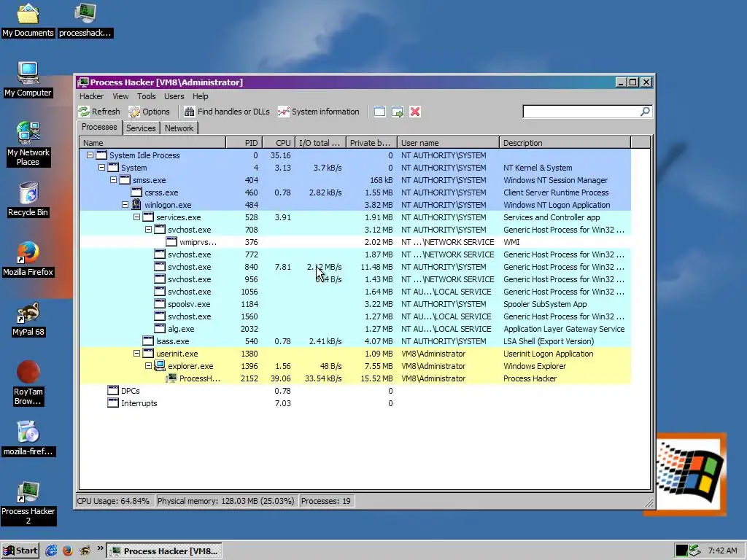Select the ProcessHacker process row
The width and height of the screenshot is (747, 560).
coord(355,378)
